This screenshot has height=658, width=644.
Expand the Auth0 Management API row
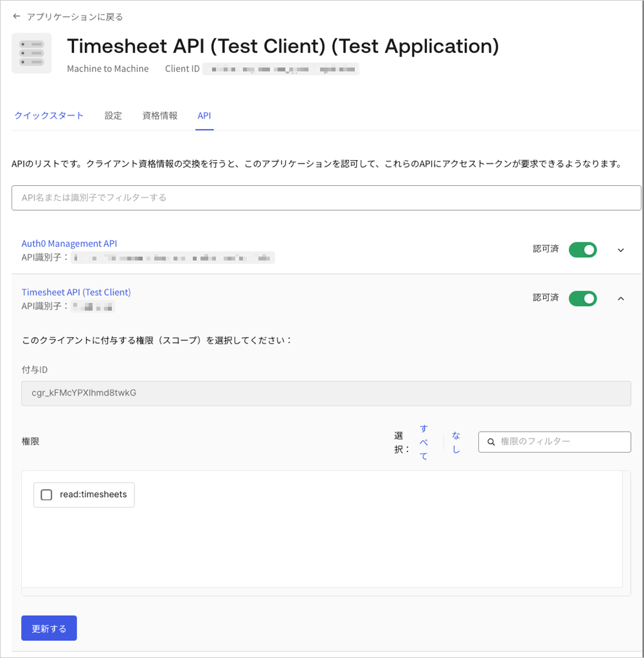[x=620, y=250]
